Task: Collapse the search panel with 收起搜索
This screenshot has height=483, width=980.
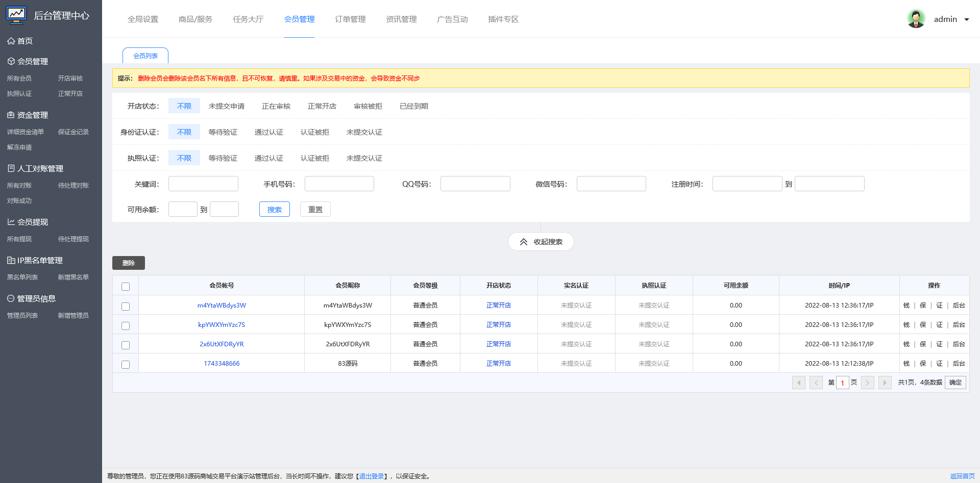Action: (541, 242)
